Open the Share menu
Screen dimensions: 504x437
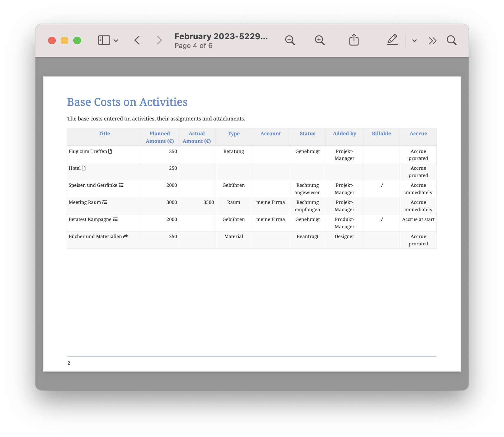[x=354, y=40]
